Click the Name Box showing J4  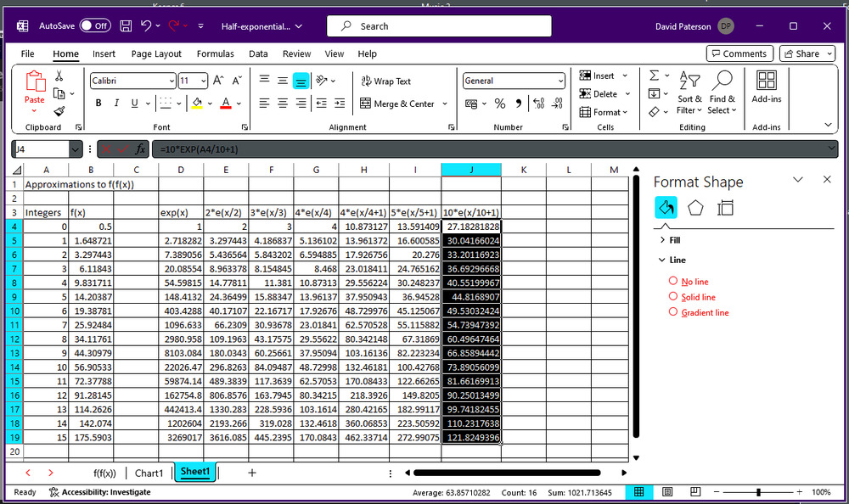[x=41, y=149]
